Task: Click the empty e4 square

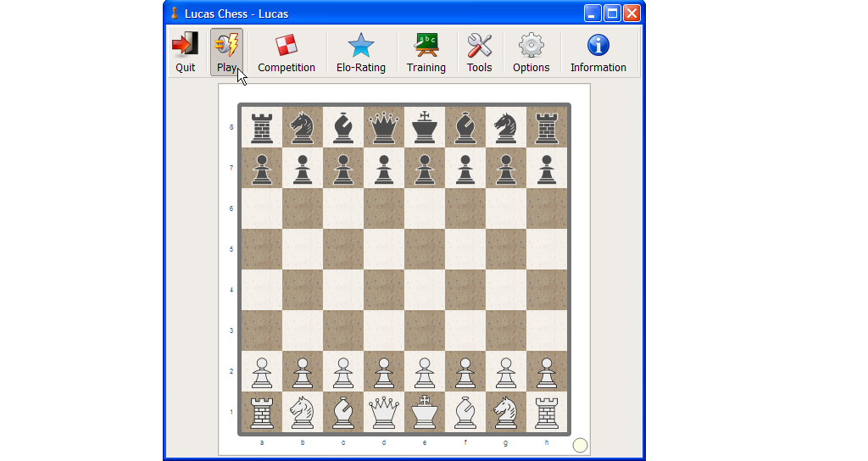Action: (x=425, y=290)
